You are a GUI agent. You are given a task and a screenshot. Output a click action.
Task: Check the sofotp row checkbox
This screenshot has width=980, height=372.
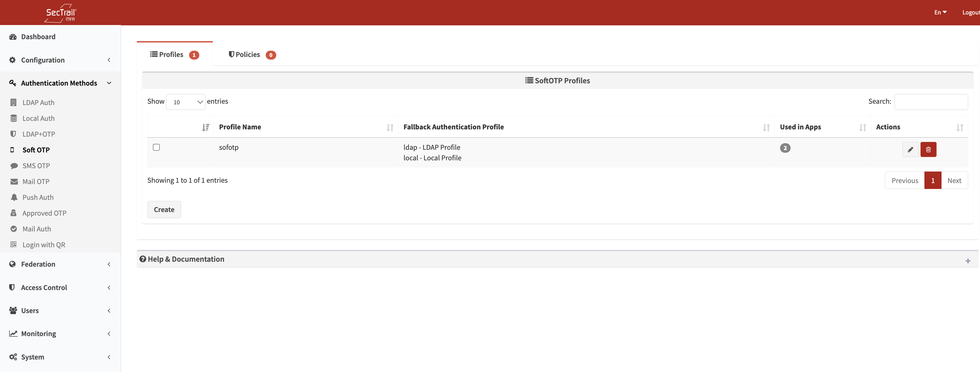point(156,147)
